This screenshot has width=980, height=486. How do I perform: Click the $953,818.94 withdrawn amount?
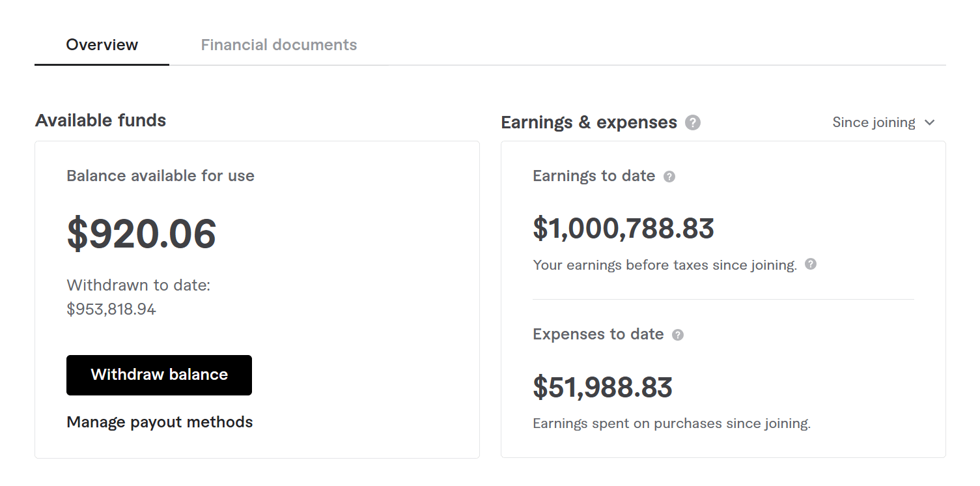pos(111,309)
